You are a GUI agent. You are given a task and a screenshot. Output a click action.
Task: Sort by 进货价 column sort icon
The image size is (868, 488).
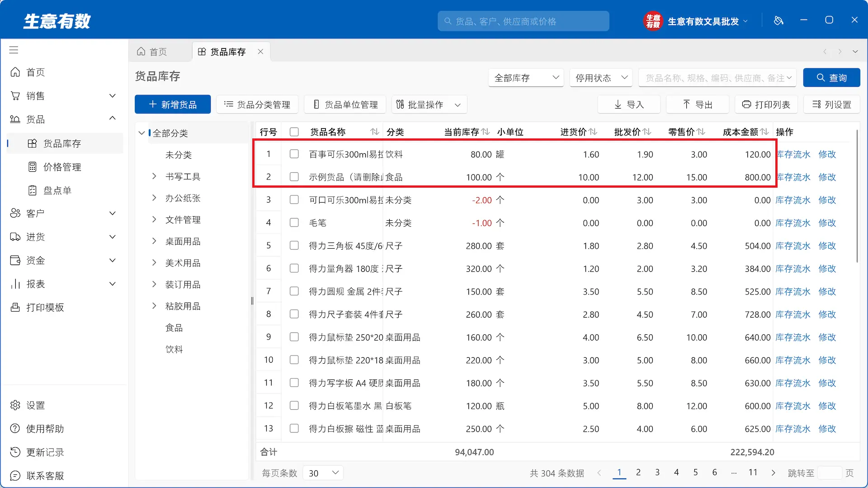(593, 132)
